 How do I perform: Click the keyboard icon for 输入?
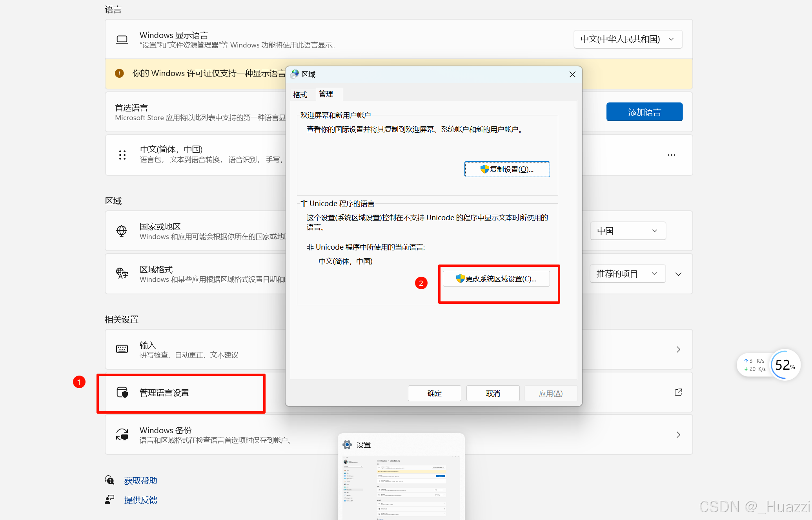coord(122,349)
